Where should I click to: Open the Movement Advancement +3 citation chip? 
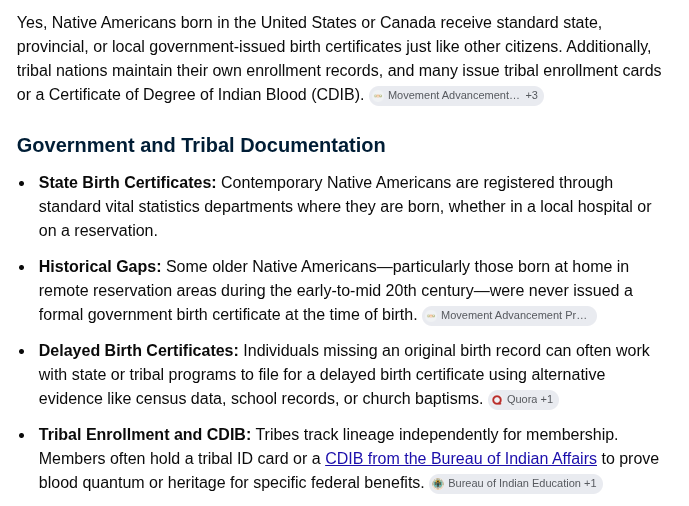456,96
